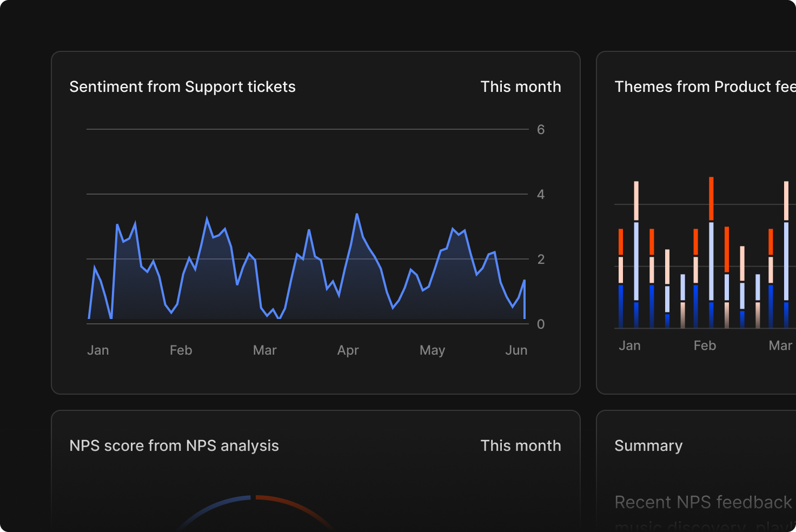Select Jun on the Sentiment chart axis
Image resolution: width=796 pixels, height=532 pixels.
pos(516,350)
